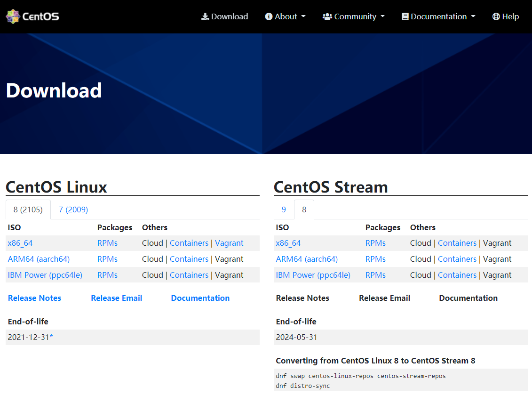Click Release Email text under CentOS Stream
532x403 pixels.
coord(384,298)
